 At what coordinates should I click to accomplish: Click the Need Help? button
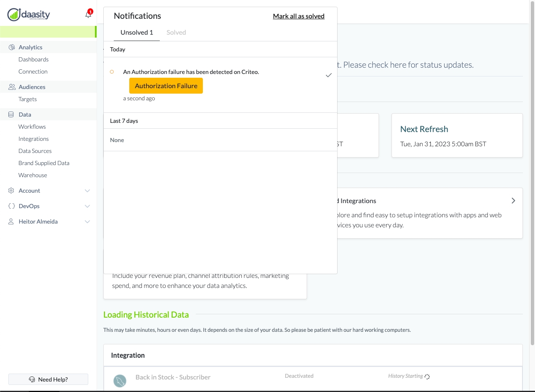point(48,379)
